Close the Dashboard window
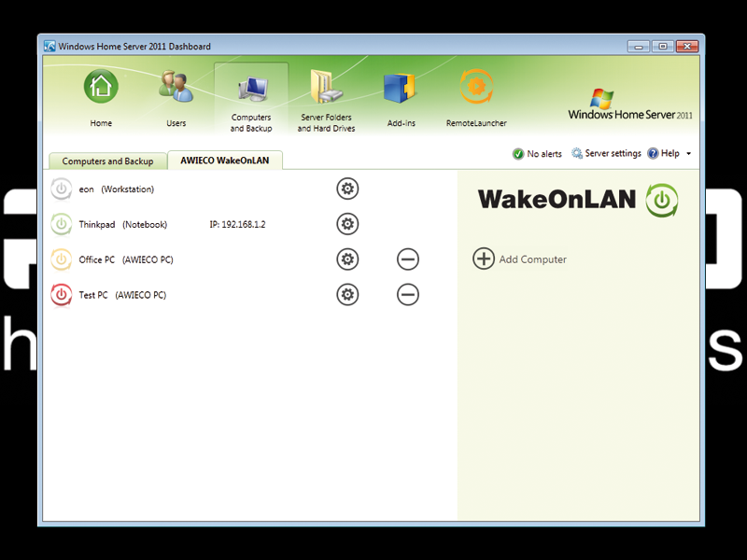The width and height of the screenshot is (747, 560). click(x=687, y=46)
